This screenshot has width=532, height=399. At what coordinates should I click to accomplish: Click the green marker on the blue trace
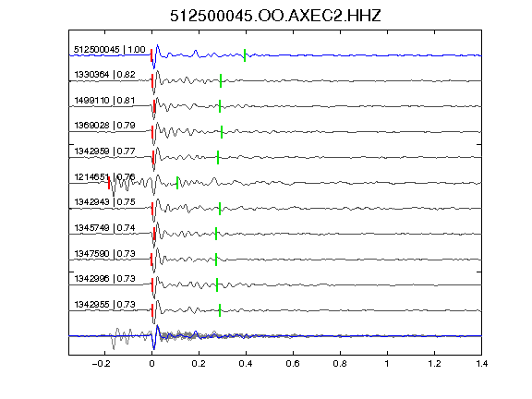coord(245,55)
